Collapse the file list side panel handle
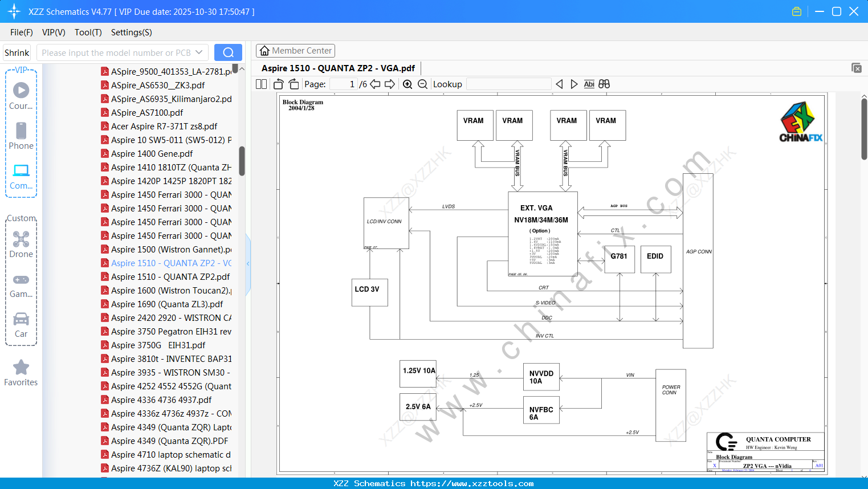Screen dimensions: 868x489 [x=248, y=264]
